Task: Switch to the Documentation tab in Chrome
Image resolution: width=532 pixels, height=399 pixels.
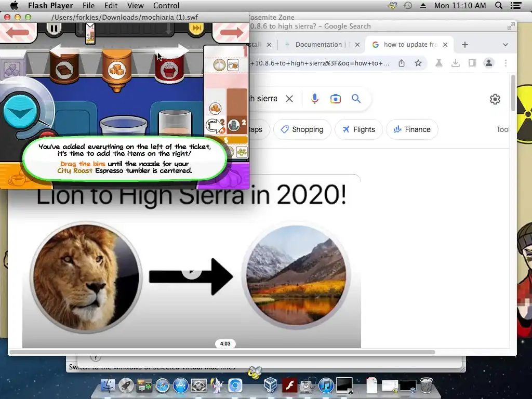Action: tap(318, 45)
